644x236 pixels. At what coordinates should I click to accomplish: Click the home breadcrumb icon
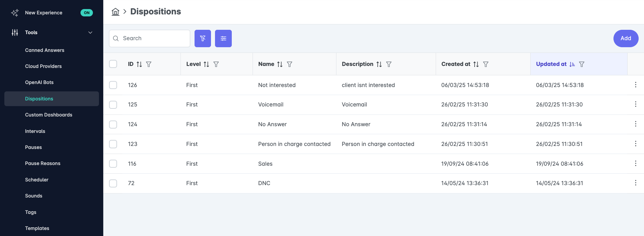click(x=115, y=12)
